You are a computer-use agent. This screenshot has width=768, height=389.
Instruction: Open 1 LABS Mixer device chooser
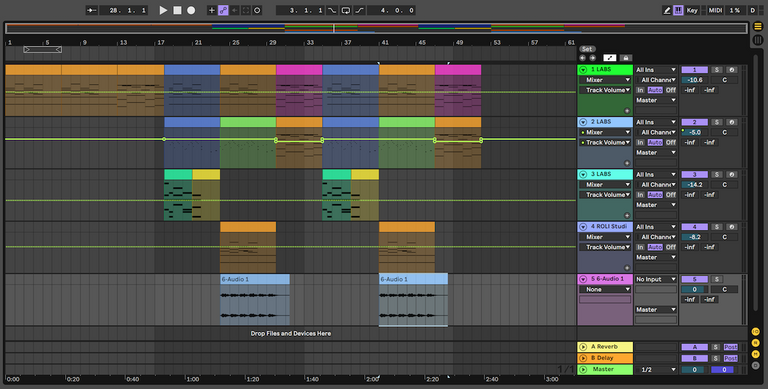point(605,80)
